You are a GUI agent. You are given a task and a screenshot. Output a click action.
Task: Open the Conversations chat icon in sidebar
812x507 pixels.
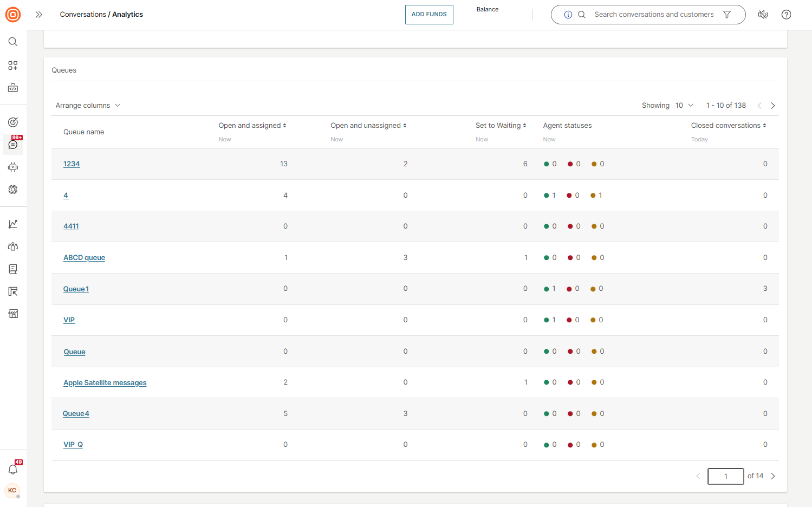13,145
